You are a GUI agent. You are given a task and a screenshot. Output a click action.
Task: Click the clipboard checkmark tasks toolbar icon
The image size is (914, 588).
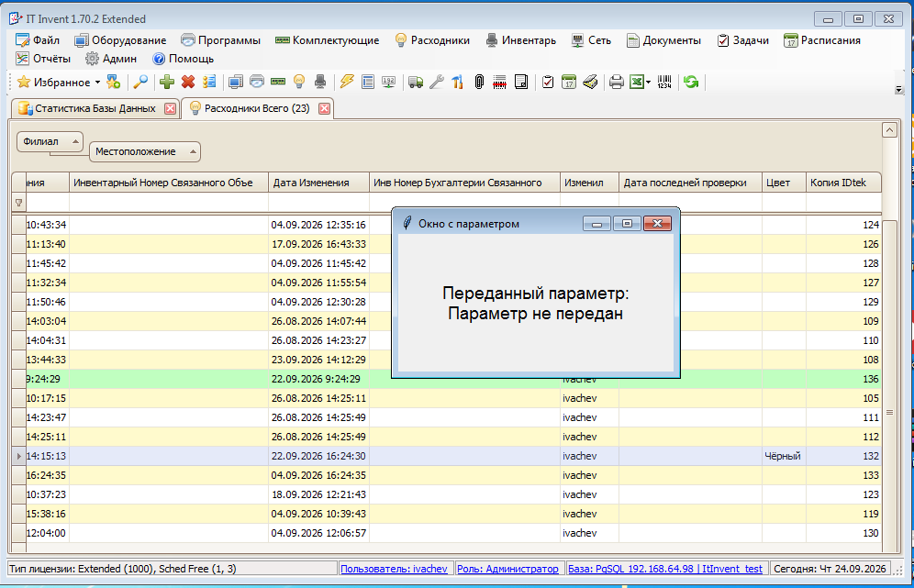point(548,83)
